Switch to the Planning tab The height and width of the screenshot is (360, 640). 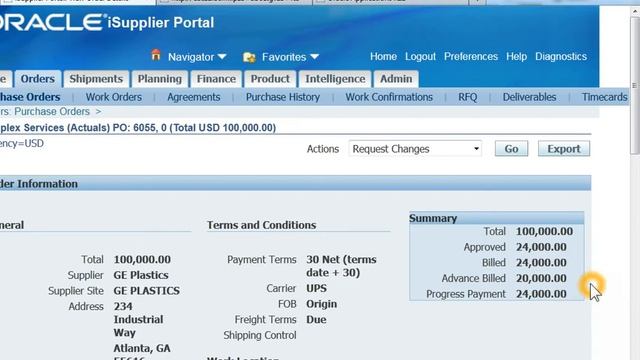coord(160,79)
